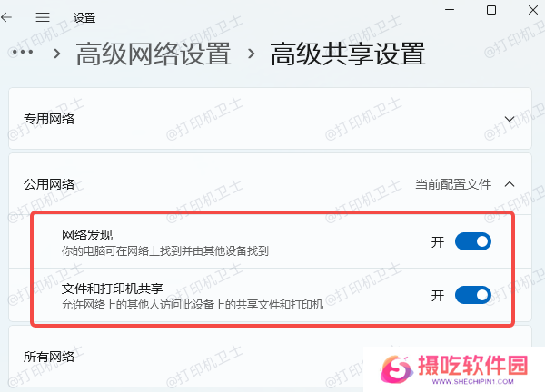Close the Settings window
Image resolution: width=545 pixels, height=392 pixels.
[533, 10]
